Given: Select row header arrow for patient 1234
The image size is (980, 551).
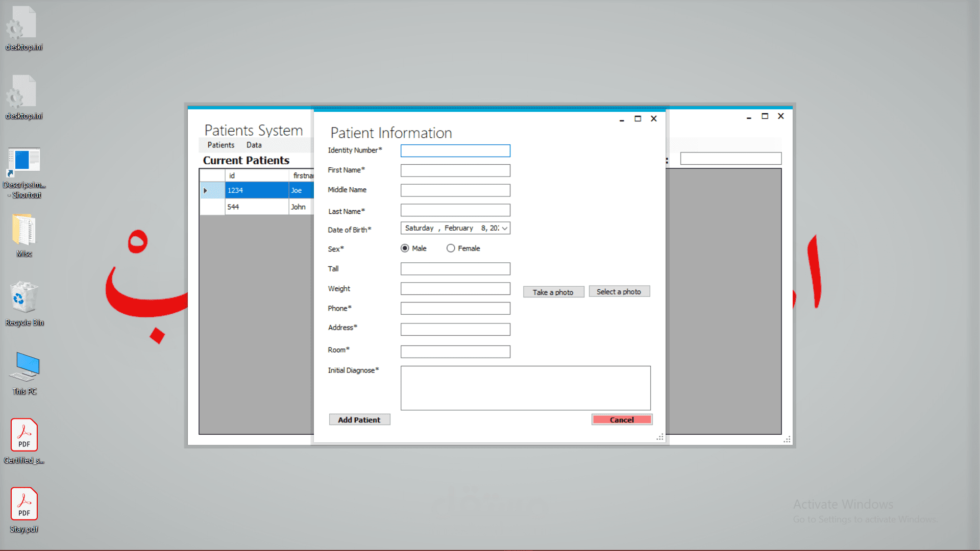Looking at the screenshot, I should click(206, 190).
